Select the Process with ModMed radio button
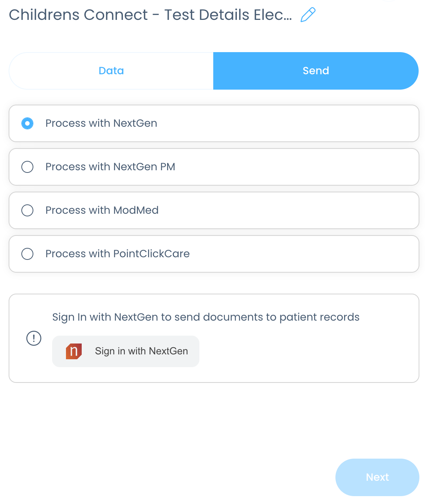This screenshot has width=425, height=504. [x=27, y=210]
